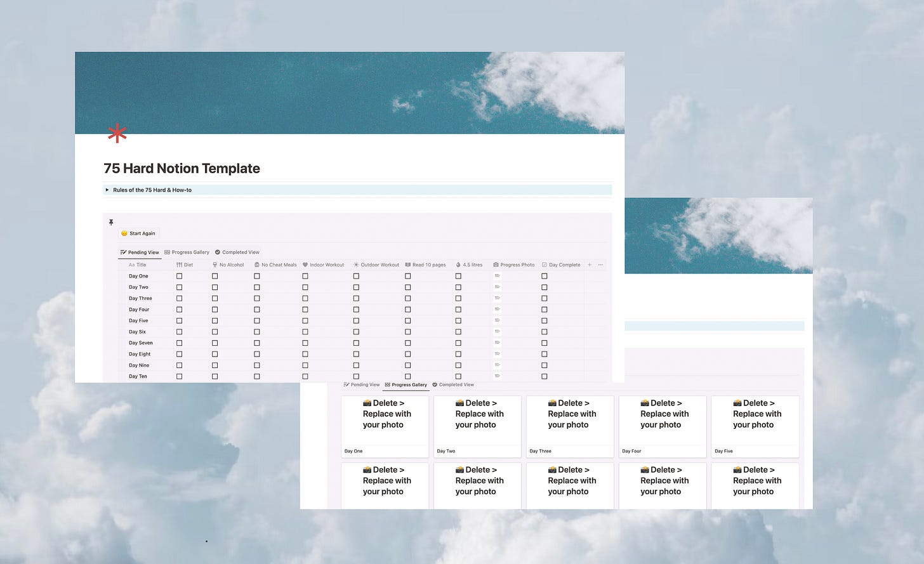Tick No Cheat Meals for Day Three
The height and width of the screenshot is (564, 924).
(x=257, y=298)
